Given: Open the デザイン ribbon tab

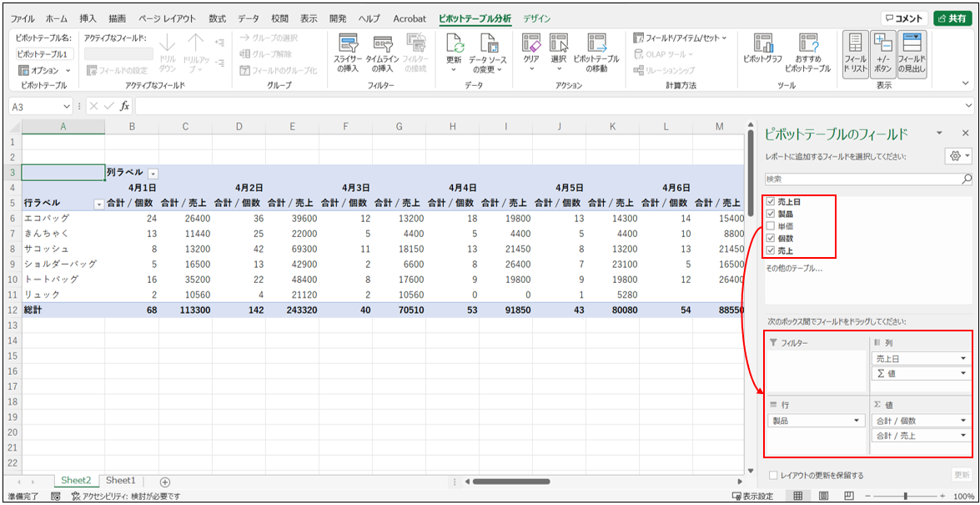Looking at the screenshot, I should [x=537, y=18].
